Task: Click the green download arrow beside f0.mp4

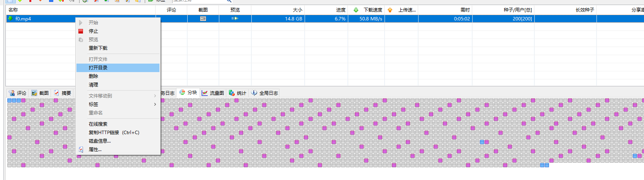Action: click(x=10, y=19)
